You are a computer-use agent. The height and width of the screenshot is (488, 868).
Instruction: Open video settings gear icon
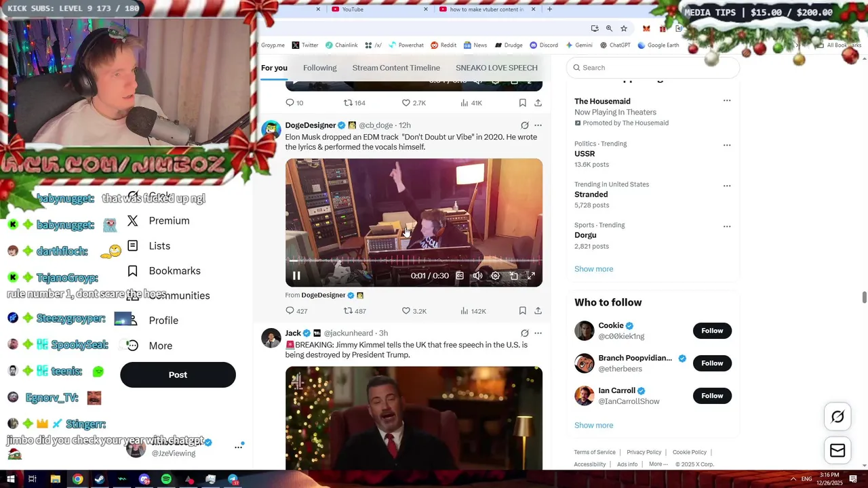496,276
